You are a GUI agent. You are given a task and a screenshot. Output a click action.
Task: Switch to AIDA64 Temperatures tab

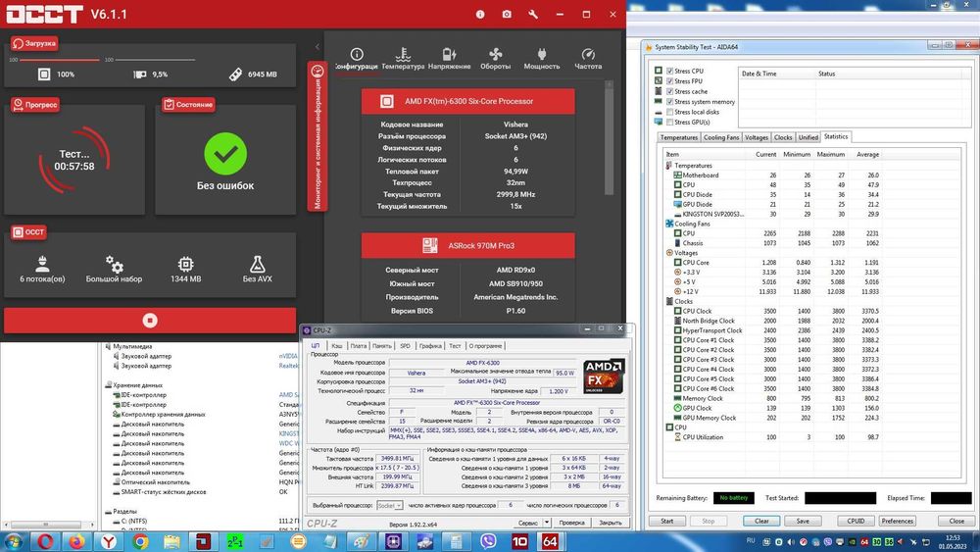(x=679, y=137)
